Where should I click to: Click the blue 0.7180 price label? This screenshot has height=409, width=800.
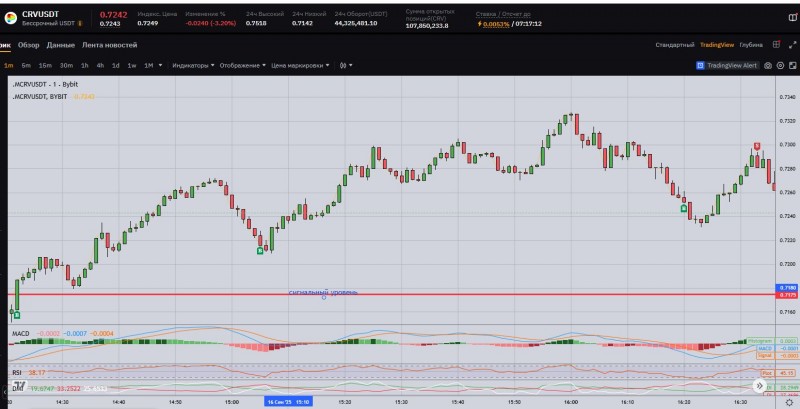pos(787,288)
